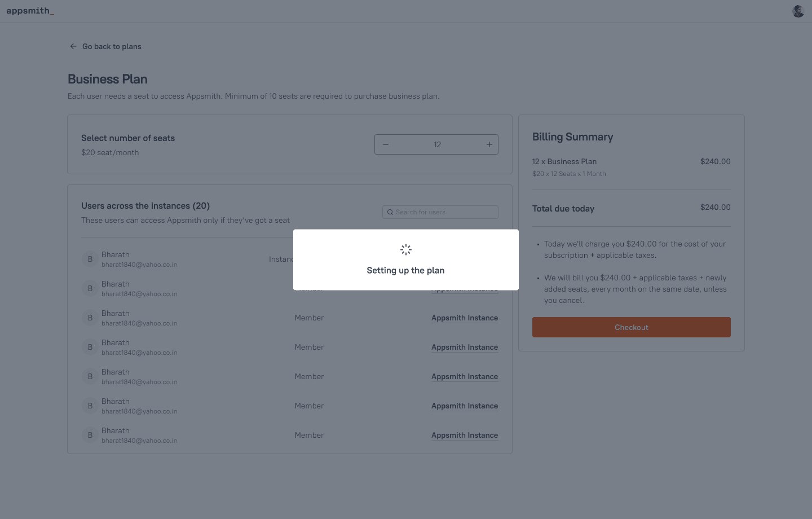
Task: Focus the Search for users field
Action: tap(440, 212)
